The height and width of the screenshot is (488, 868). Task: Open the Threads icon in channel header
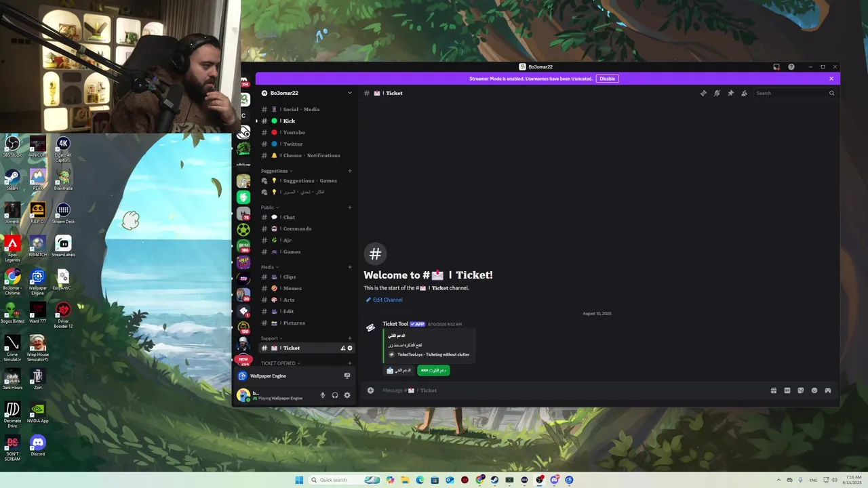[703, 93]
